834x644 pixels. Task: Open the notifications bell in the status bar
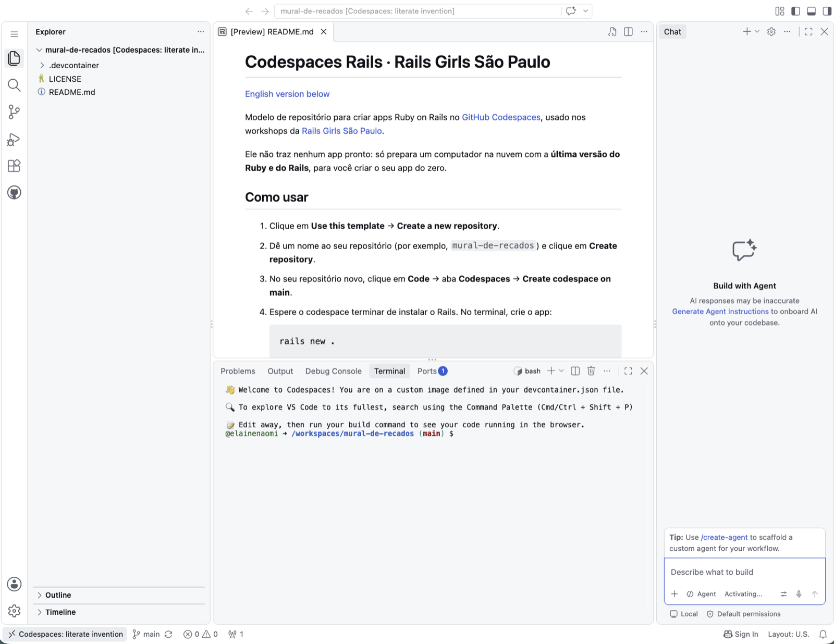click(823, 634)
